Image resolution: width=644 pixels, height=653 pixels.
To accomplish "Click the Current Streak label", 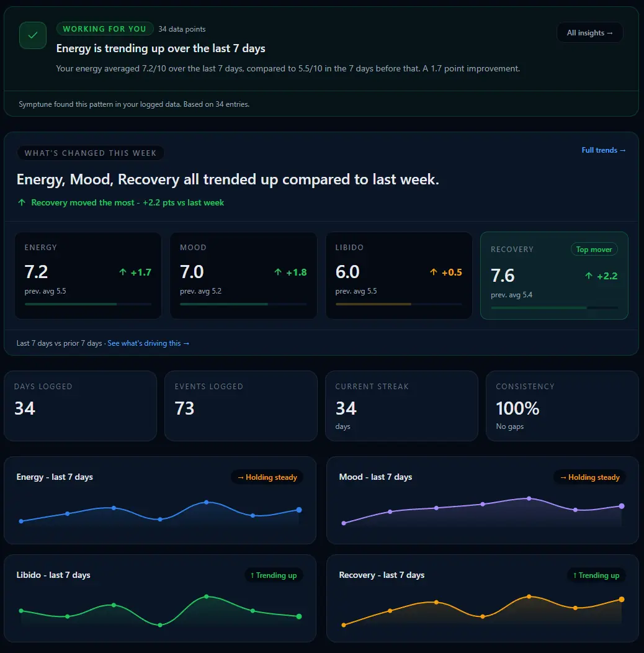I will pyautogui.click(x=372, y=387).
